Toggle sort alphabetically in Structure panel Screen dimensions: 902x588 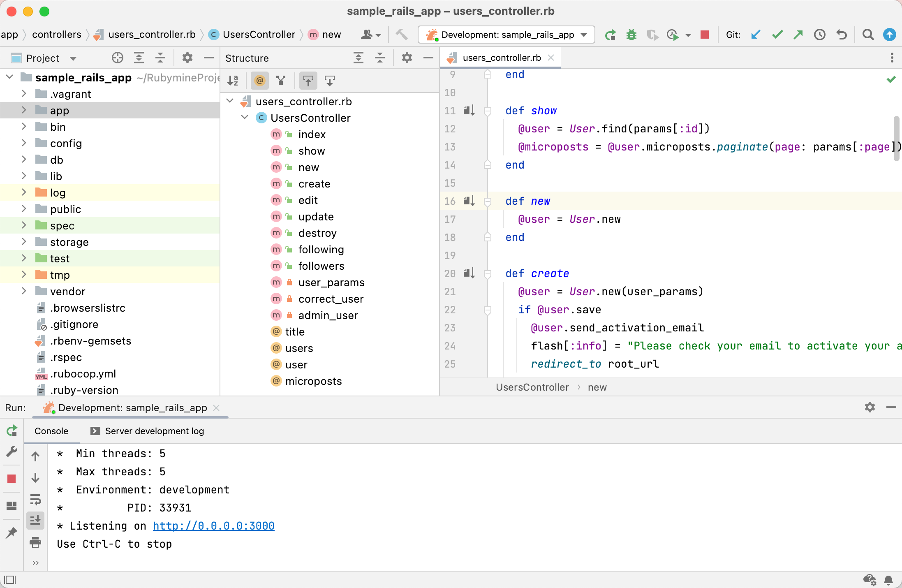coord(233,81)
